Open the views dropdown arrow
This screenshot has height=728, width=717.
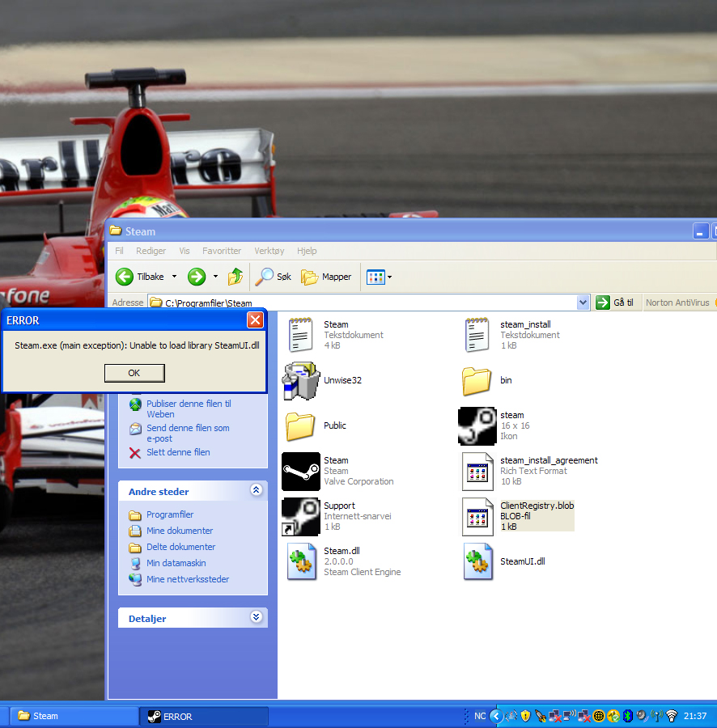click(389, 277)
